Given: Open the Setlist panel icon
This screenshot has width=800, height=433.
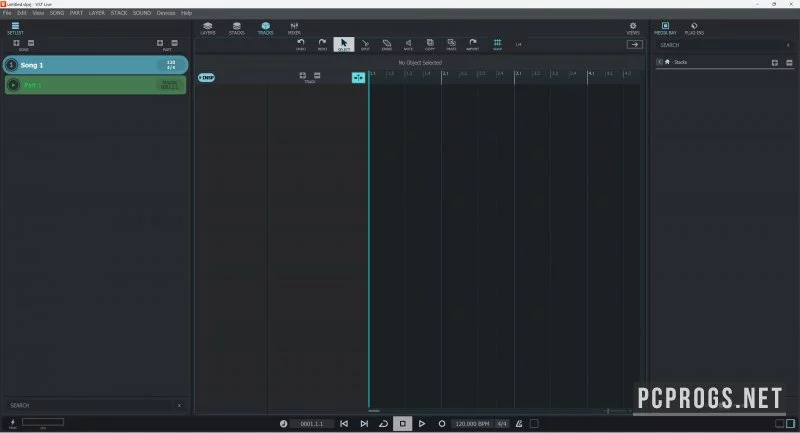Looking at the screenshot, I should [x=15, y=28].
